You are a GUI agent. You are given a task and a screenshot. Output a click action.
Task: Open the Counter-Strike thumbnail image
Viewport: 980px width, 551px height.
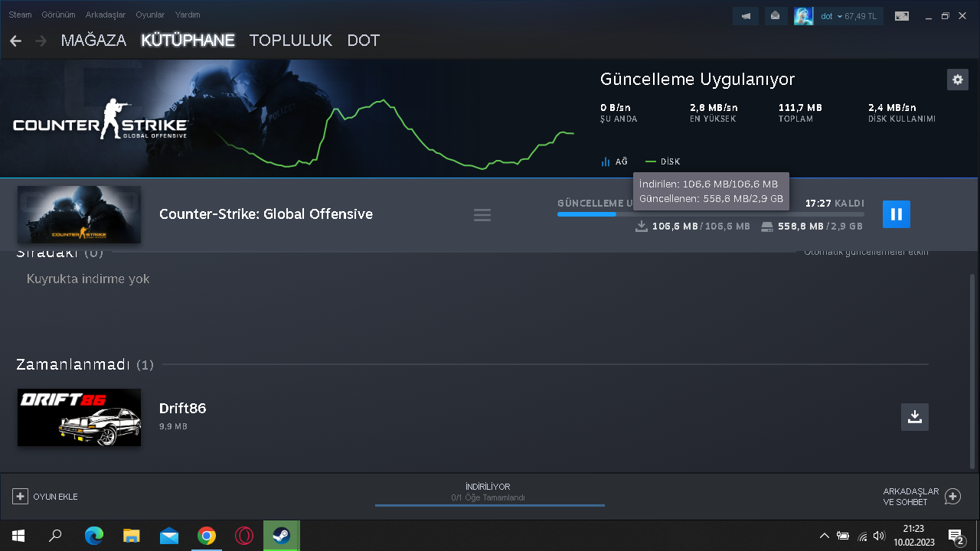[79, 214]
